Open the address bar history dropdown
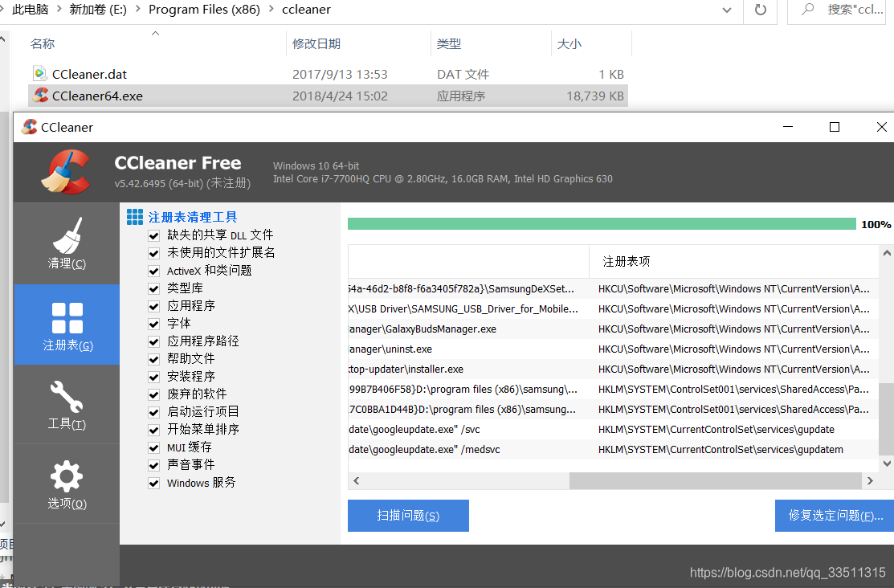This screenshot has height=588, width=894. coord(727,10)
